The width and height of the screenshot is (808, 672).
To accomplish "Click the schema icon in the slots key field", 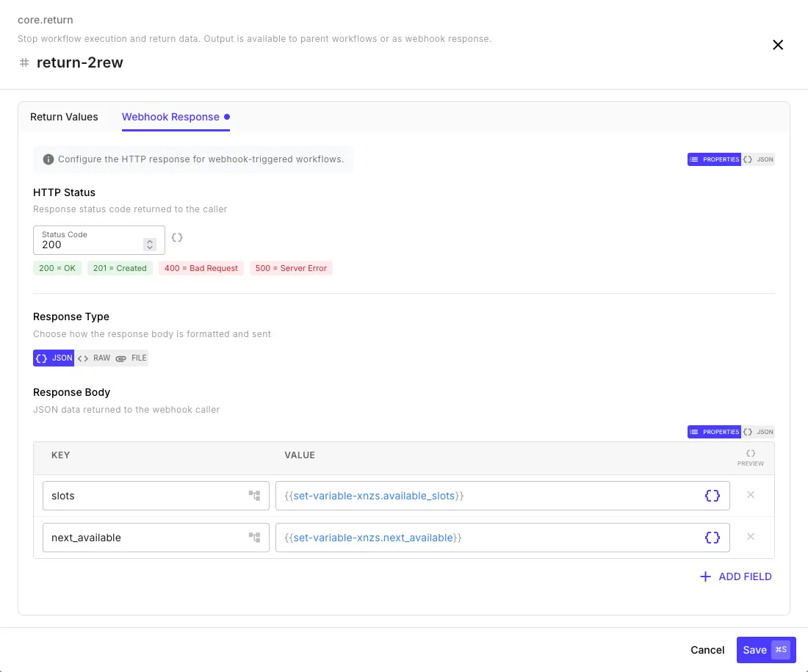I will point(255,495).
